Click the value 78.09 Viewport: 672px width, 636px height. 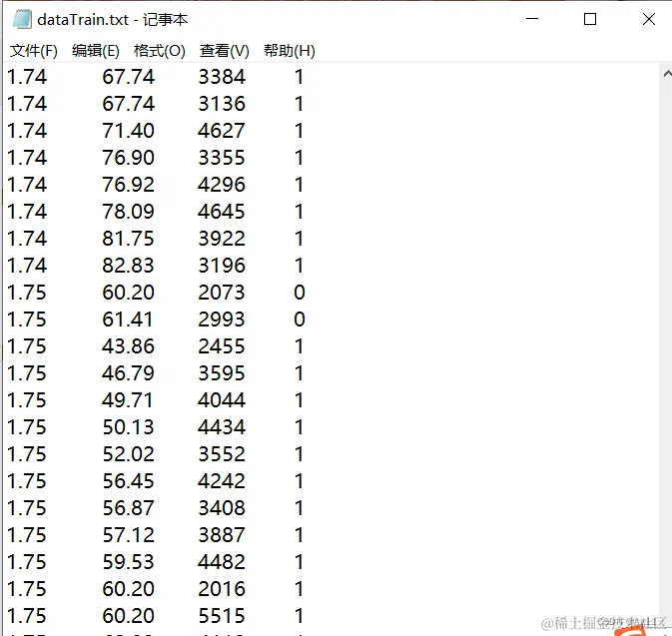(x=128, y=212)
